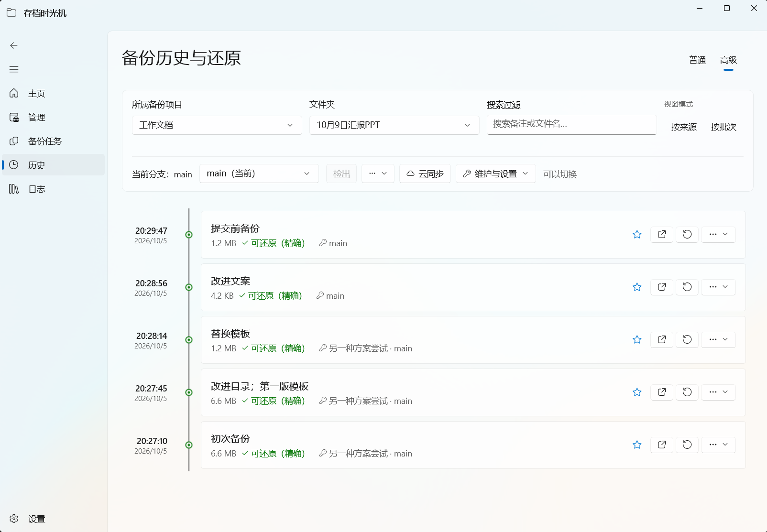Click the 替换模板 backup title

(230, 334)
